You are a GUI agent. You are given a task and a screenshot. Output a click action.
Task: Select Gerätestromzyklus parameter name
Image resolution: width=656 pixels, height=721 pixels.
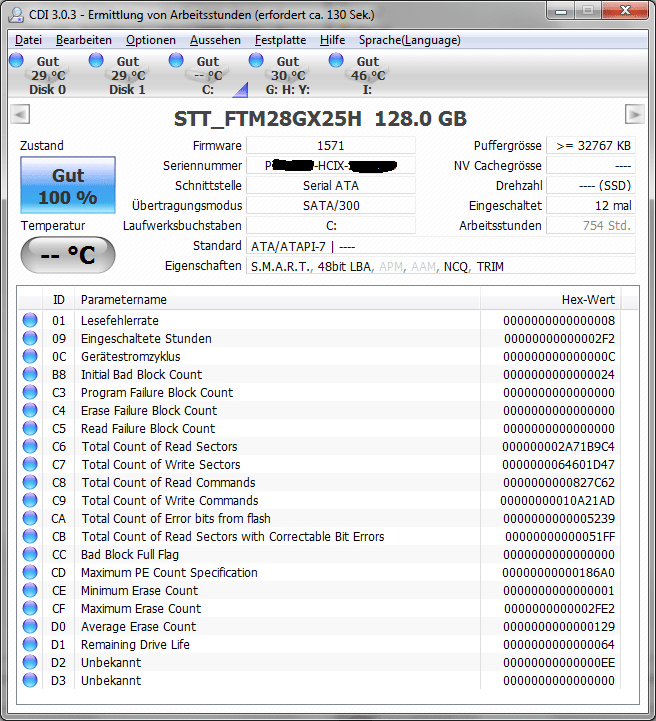pos(131,357)
